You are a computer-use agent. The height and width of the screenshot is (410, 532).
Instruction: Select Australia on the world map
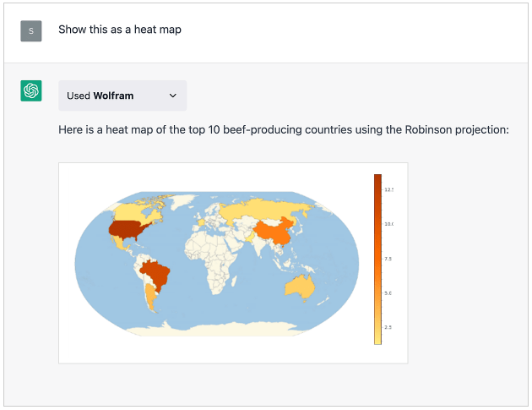pos(299,287)
